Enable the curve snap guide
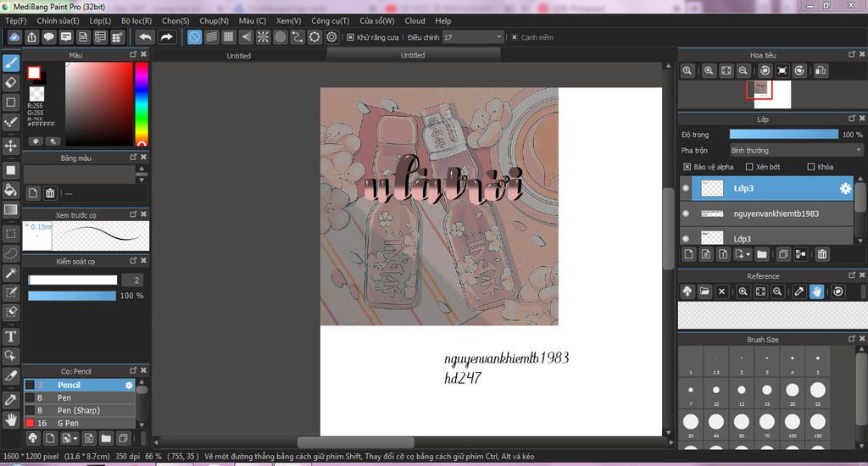This screenshot has height=466, width=868. [x=298, y=37]
